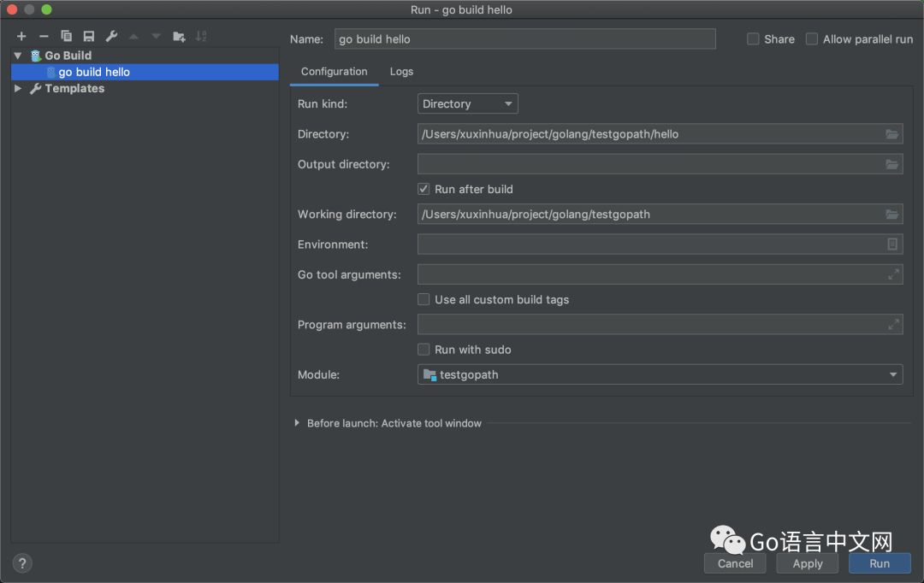Open the Run kind dropdown
924x583 pixels.
(x=467, y=104)
